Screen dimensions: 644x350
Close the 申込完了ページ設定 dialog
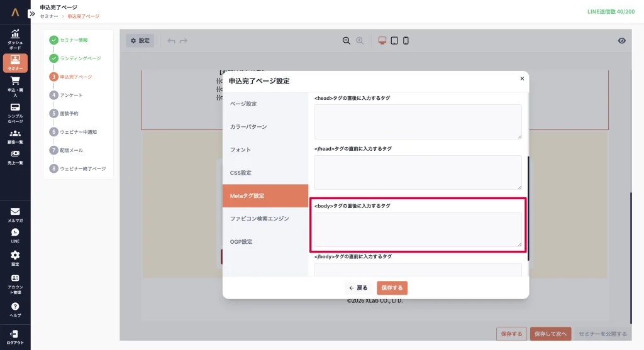(x=521, y=79)
